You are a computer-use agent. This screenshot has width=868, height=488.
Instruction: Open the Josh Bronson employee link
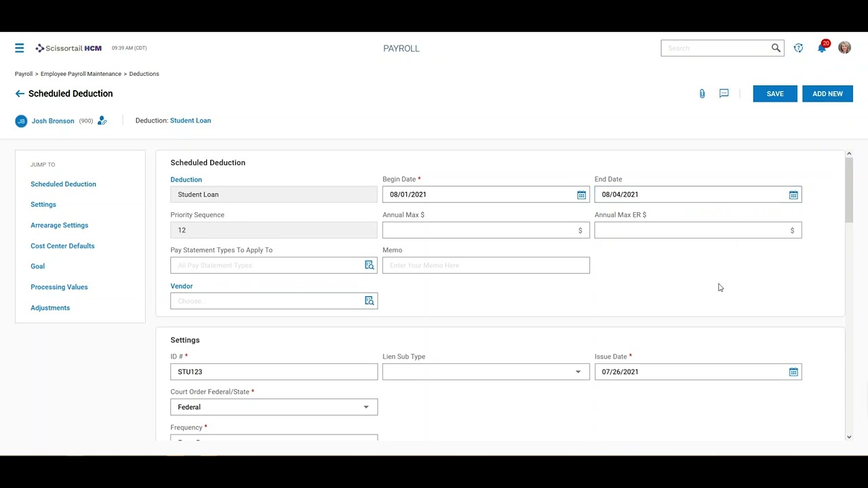[x=53, y=121]
